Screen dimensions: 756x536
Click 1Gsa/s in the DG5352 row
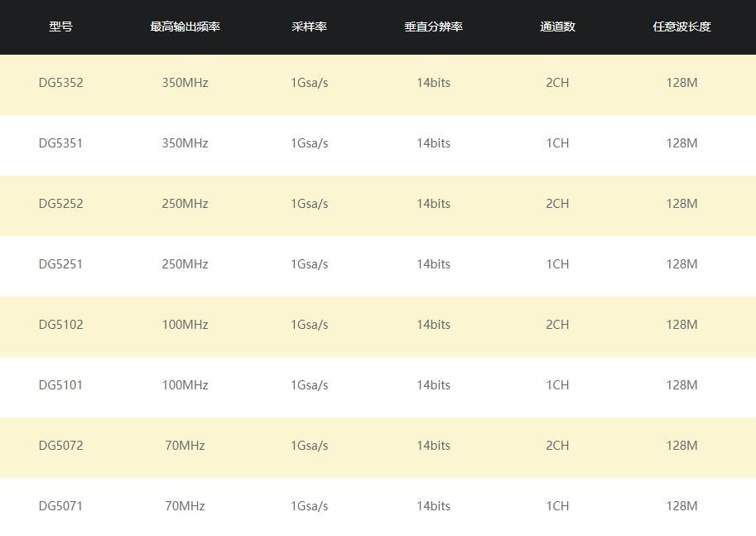pyautogui.click(x=309, y=83)
